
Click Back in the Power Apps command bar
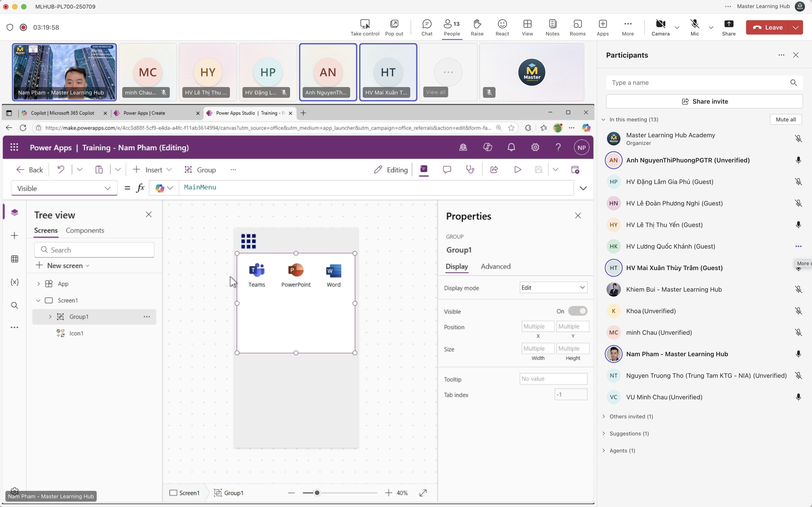click(30, 170)
